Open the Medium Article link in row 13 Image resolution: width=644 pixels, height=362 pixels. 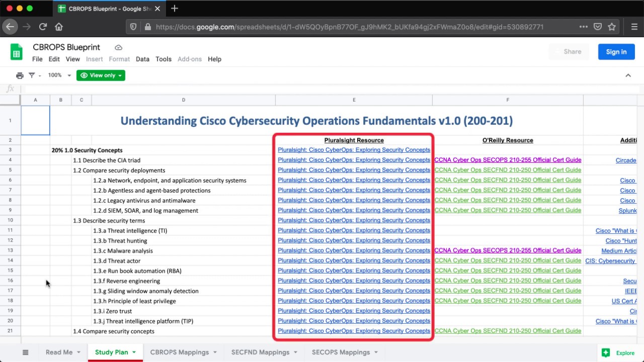tap(619, 251)
